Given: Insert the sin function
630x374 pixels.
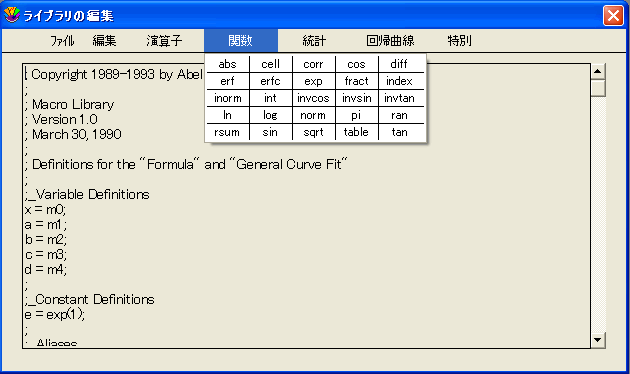Looking at the screenshot, I should pos(270,132).
